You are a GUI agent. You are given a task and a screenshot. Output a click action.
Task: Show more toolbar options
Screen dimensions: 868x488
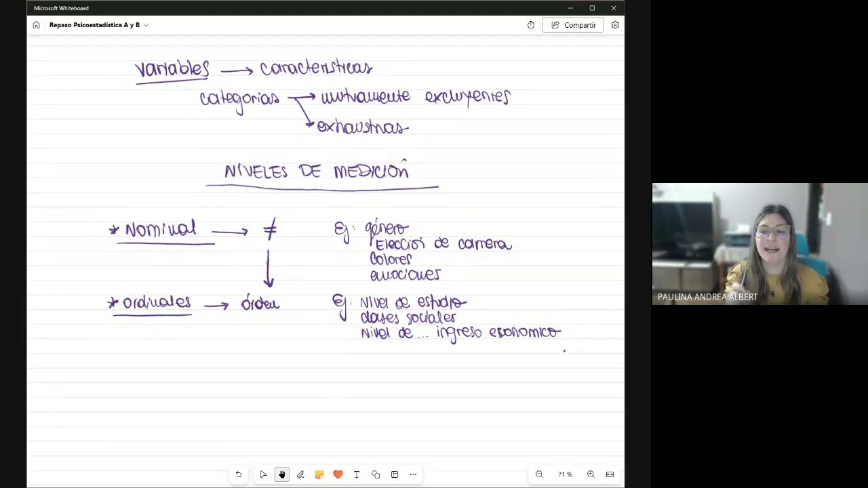[x=413, y=474]
